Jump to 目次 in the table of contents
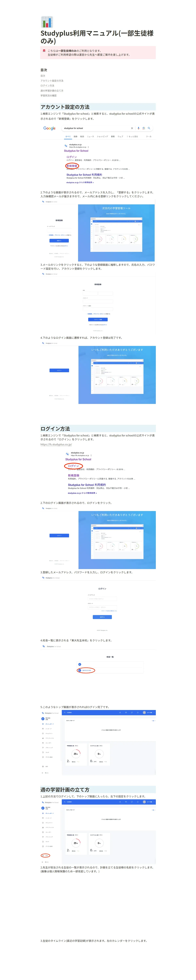This screenshot has height=980, width=196. [43, 76]
